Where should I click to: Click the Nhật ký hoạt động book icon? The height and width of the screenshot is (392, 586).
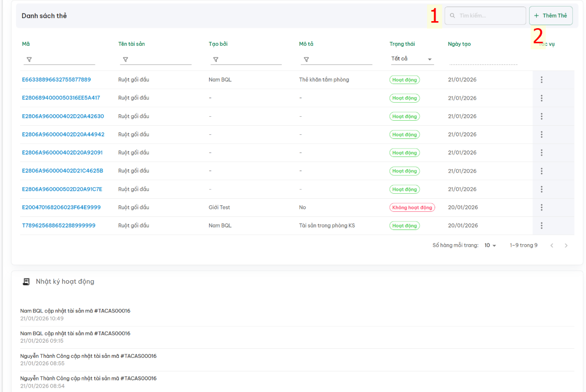pos(26,282)
